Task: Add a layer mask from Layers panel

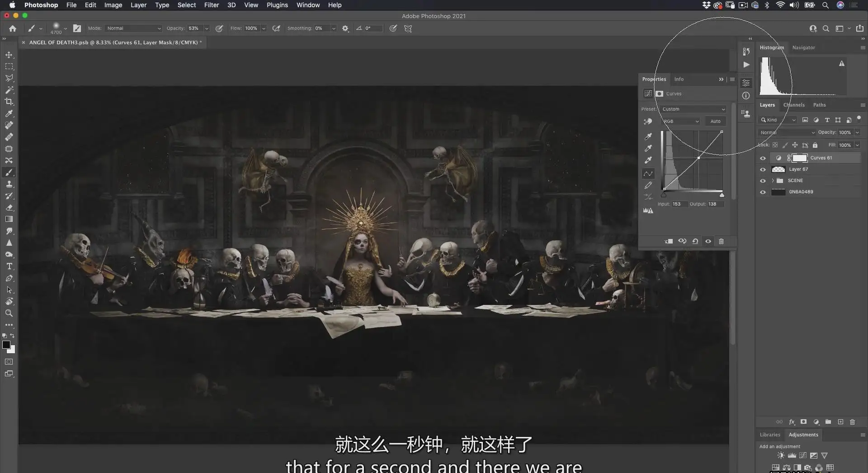Action: click(803, 421)
